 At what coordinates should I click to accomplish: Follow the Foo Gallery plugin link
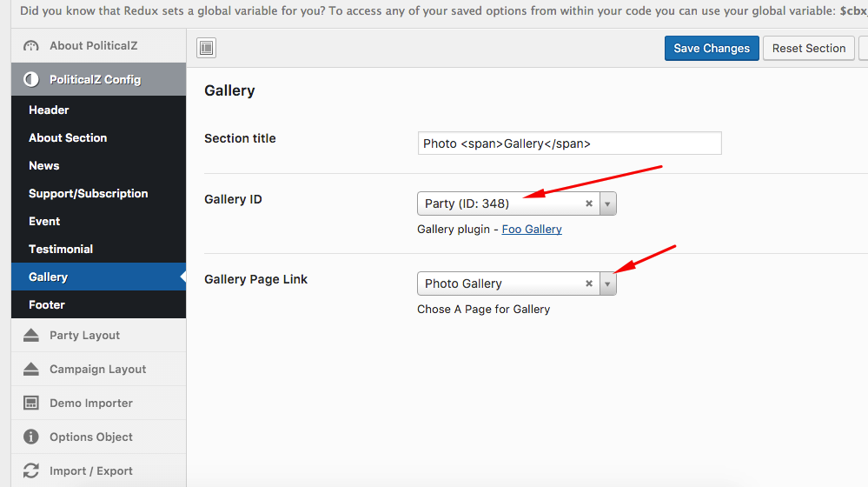(x=532, y=229)
